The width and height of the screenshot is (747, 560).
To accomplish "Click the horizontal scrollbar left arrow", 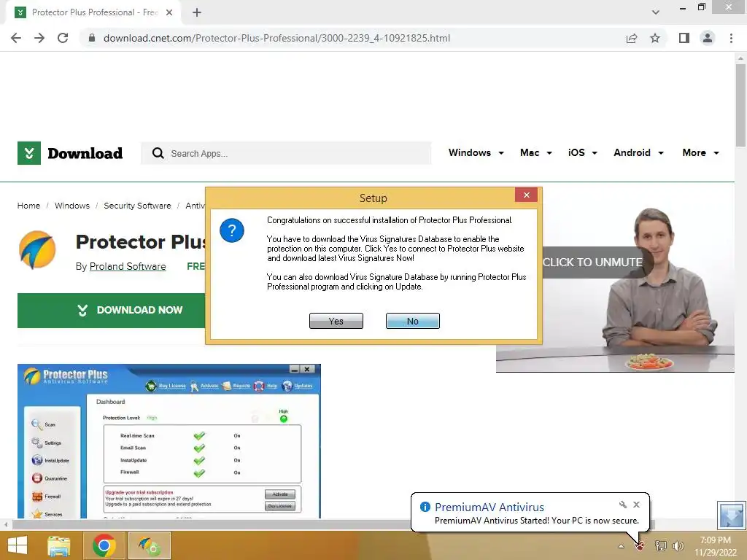I will (6, 524).
